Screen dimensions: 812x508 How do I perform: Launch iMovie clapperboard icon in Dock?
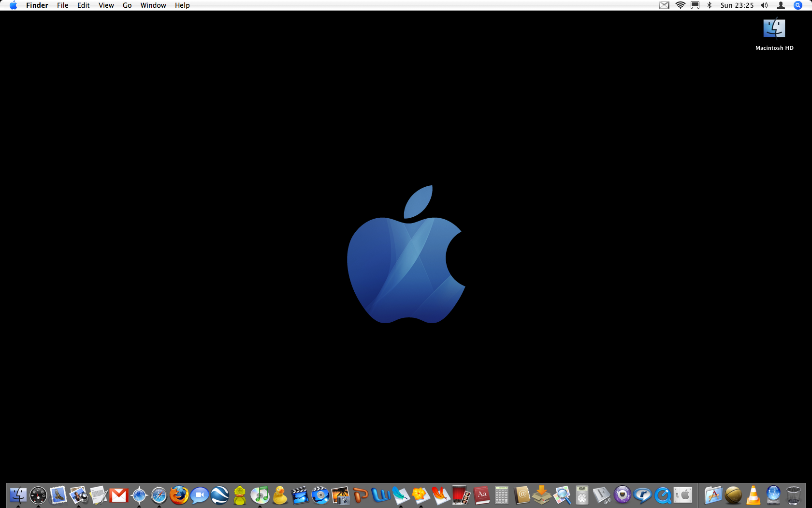[300, 495]
